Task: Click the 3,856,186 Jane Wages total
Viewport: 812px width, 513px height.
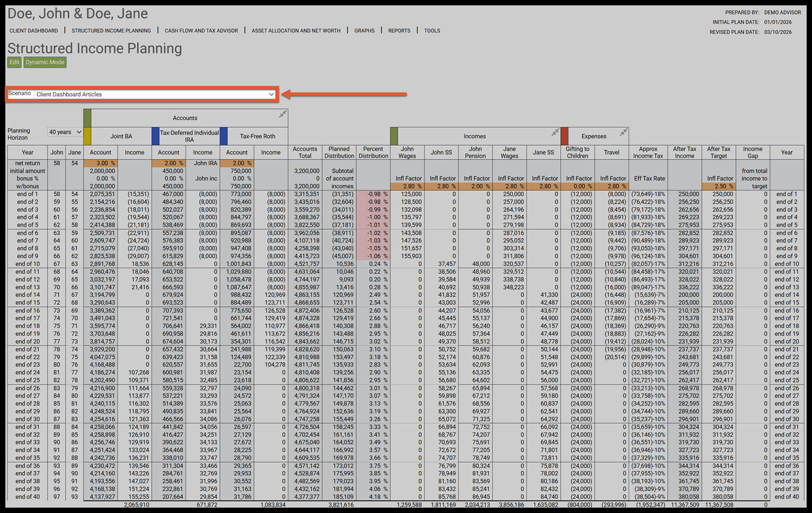Action: (x=511, y=505)
